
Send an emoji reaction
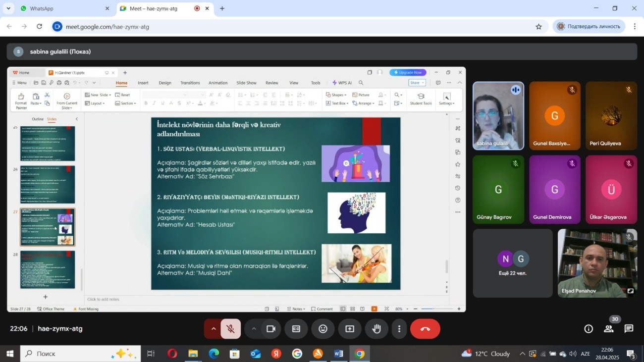coord(323,329)
